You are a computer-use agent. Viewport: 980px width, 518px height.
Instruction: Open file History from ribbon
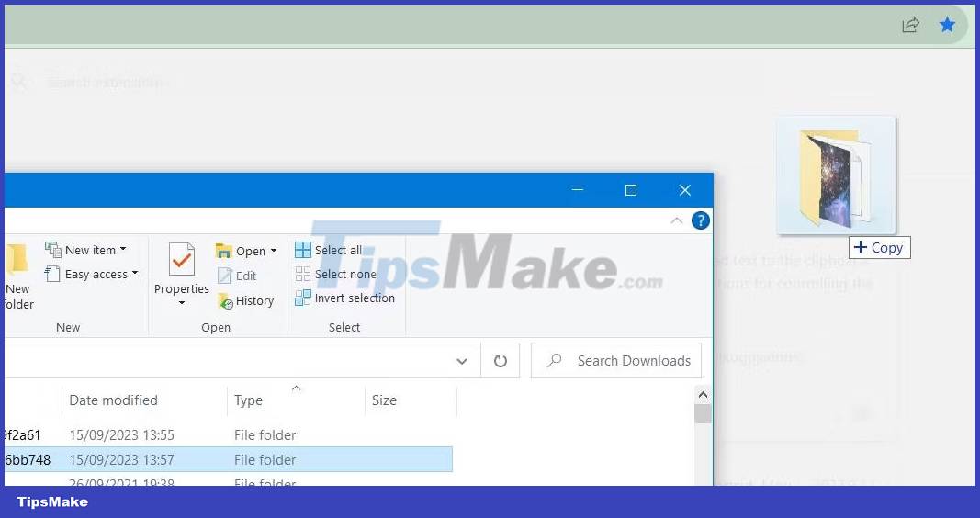[245, 300]
